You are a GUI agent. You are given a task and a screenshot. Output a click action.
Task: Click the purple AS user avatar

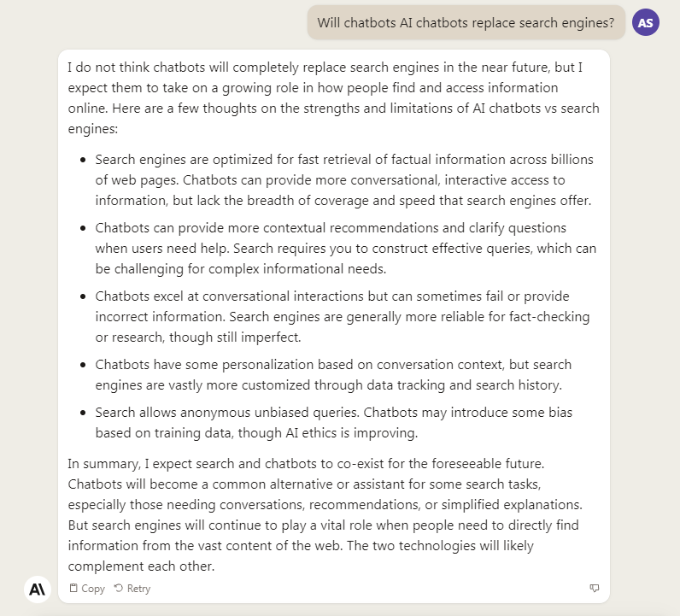tap(645, 22)
